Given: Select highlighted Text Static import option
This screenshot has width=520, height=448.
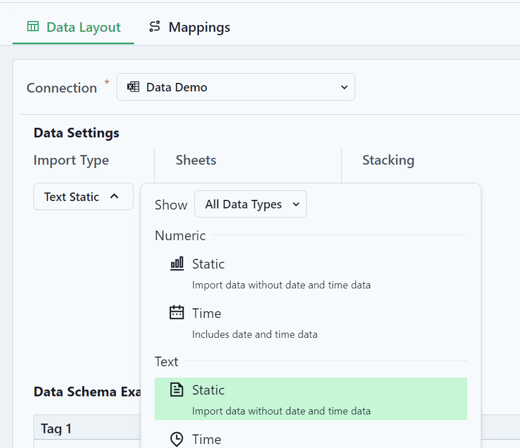Looking at the screenshot, I should tap(311, 399).
